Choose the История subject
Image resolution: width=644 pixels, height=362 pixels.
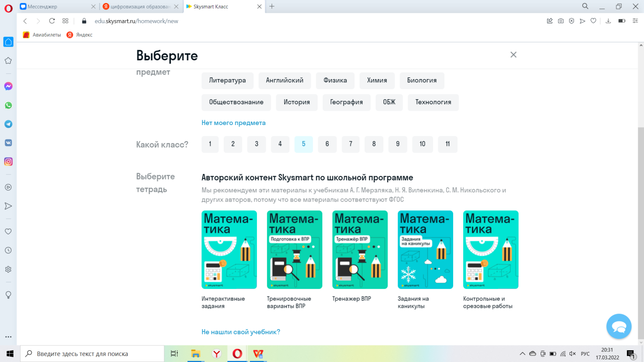297,102
